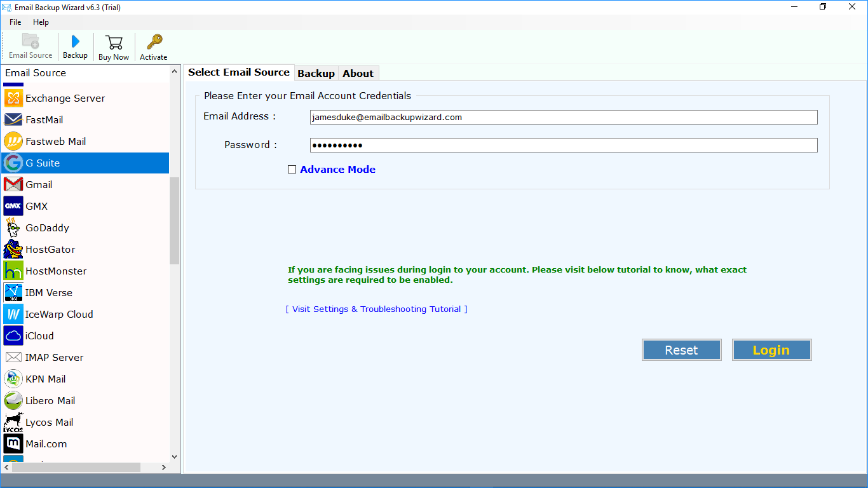
Task: Open the File menu
Action: 15,22
